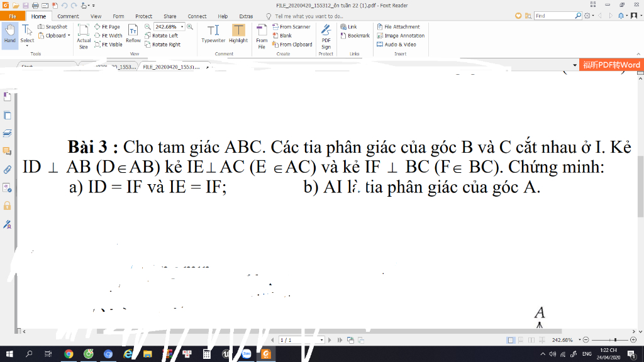Enable continuous facing view mode
Screen dimensions: 644x362
[542, 340]
